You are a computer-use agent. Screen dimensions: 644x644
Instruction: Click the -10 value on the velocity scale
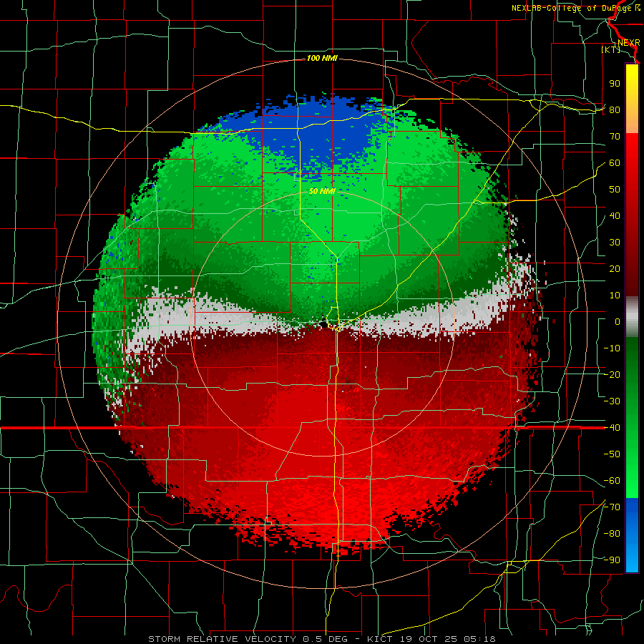coord(612,348)
